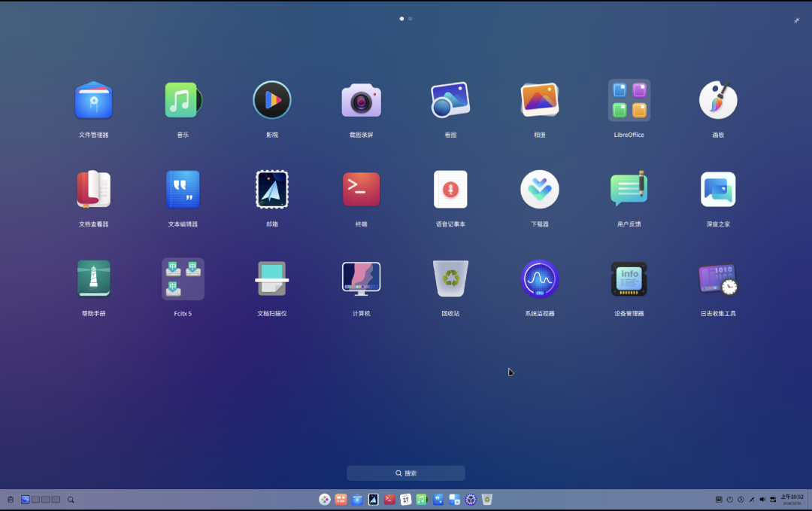Activate the 搜索 search field
Image resolution: width=812 pixels, height=511 pixels.
click(x=406, y=473)
